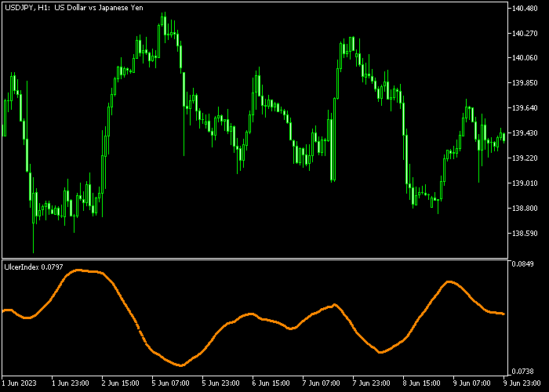This screenshot has width=549, height=392.
Task: Click the 1 Jun 2023 time label
Action: [x=19, y=383]
